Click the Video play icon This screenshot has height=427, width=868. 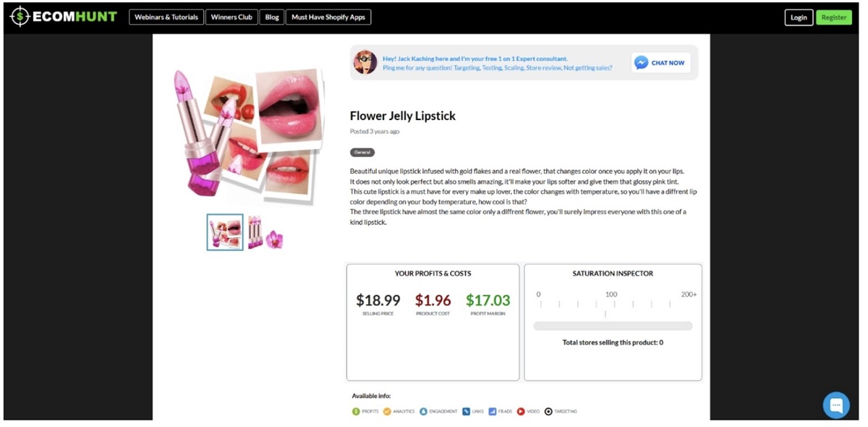click(x=521, y=411)
